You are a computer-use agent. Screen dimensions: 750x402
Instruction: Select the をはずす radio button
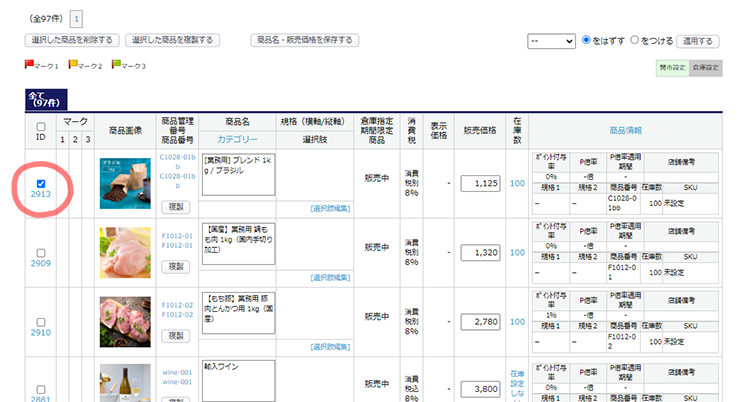click(x=587, y=41)
